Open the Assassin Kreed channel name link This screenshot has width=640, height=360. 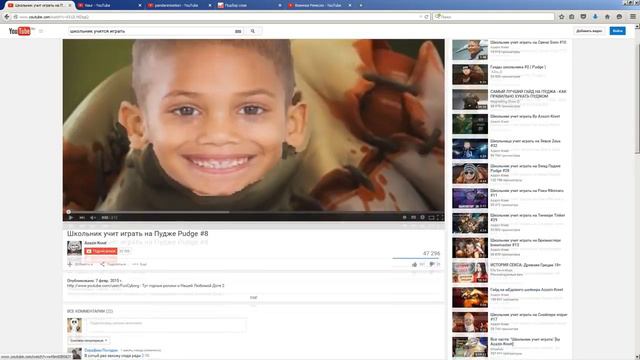[x=95, y=243]
